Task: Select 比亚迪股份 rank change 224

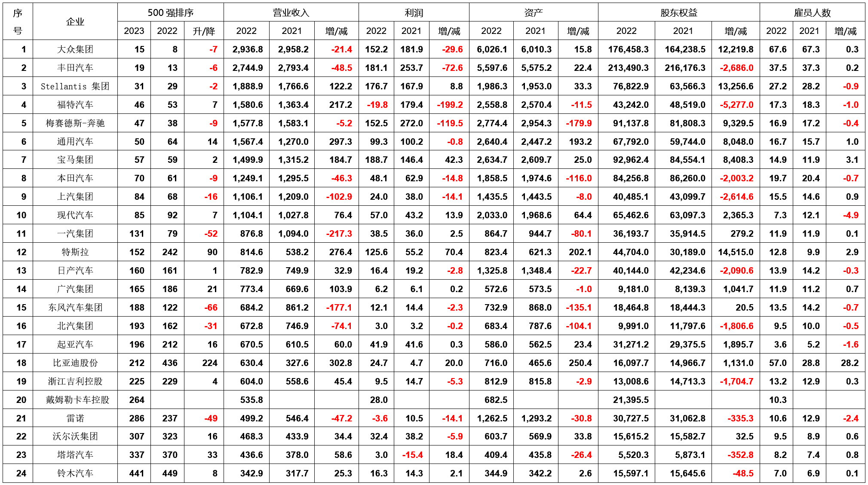Action: click(210, 363)
